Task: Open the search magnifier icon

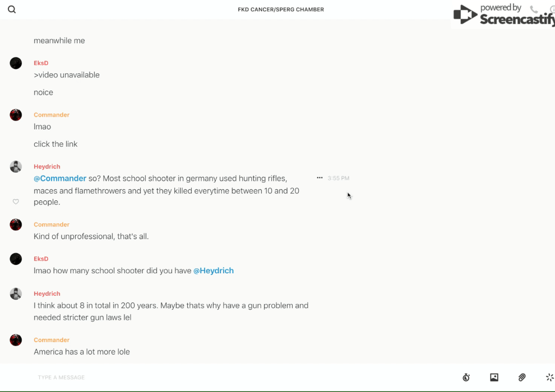Action: (12, 10)
